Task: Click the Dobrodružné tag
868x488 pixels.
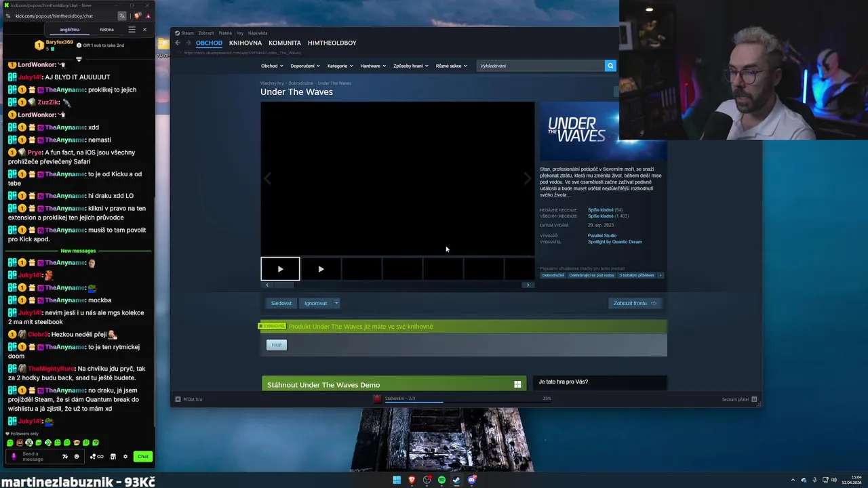Action: click(553, 275)
